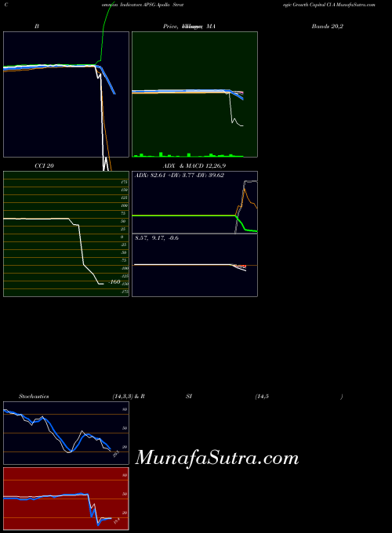Screen dimensions: 392x533
Task: Click the 'CCI 20' title
Action: (44, 166)
